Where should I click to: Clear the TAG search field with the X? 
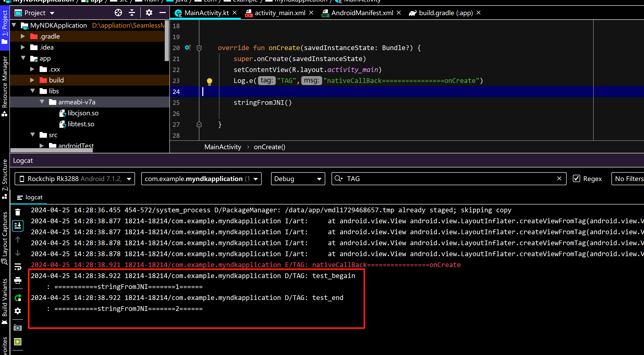pyautogui.click(x=559, y=178)
